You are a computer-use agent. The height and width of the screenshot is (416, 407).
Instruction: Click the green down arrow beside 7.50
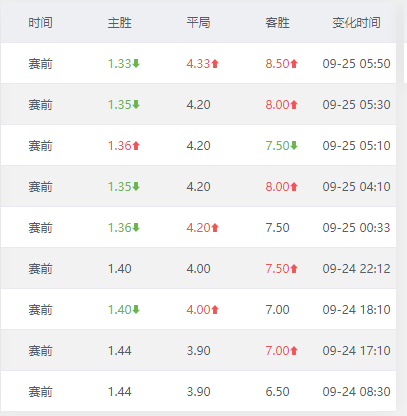tap(294, 145)
